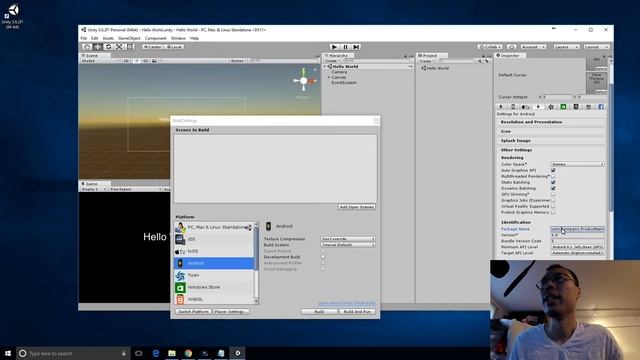
Task: Open the Edit menu
Action: pyautogui.click(x=95, y=38)
